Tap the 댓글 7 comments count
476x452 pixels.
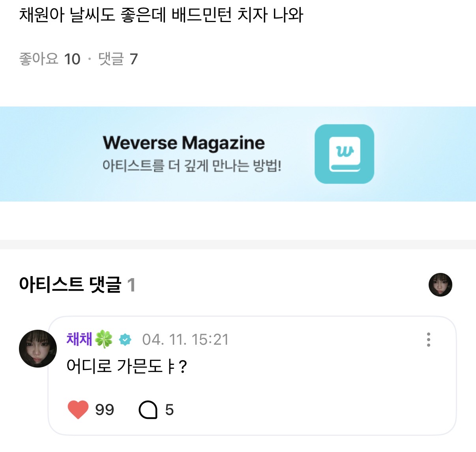click(x=118, y=59)
